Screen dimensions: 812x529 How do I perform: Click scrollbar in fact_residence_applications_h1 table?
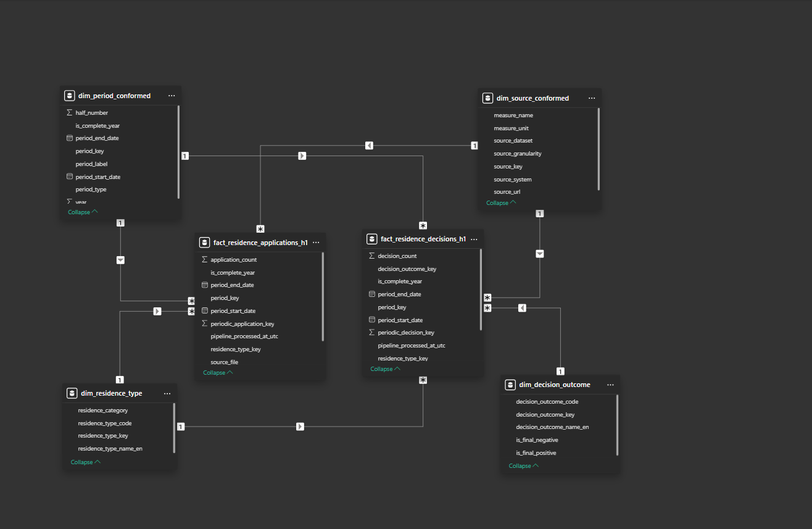pos(323,296)
